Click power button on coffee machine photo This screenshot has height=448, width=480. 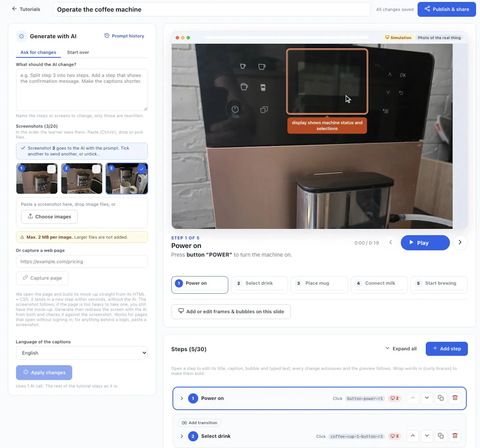click(235, 109)
